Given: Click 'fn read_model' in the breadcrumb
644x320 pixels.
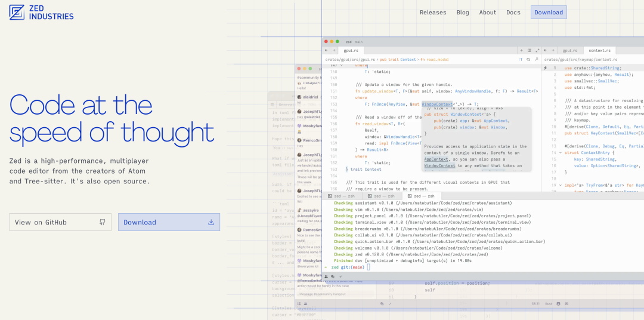Looking at the screenshot, I should pyautogui.click(x=435, y=60).
